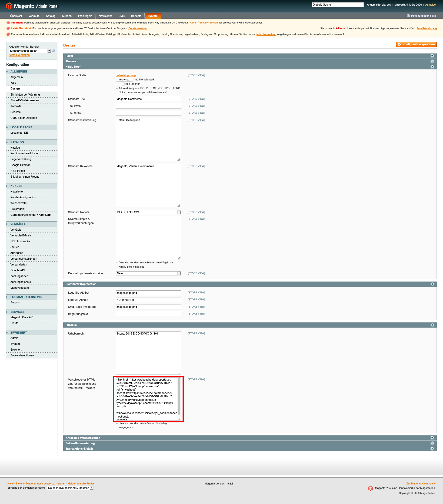The image size is (443, 504).
Task: Click the Standard Titel input field
Action: point(148,99)
